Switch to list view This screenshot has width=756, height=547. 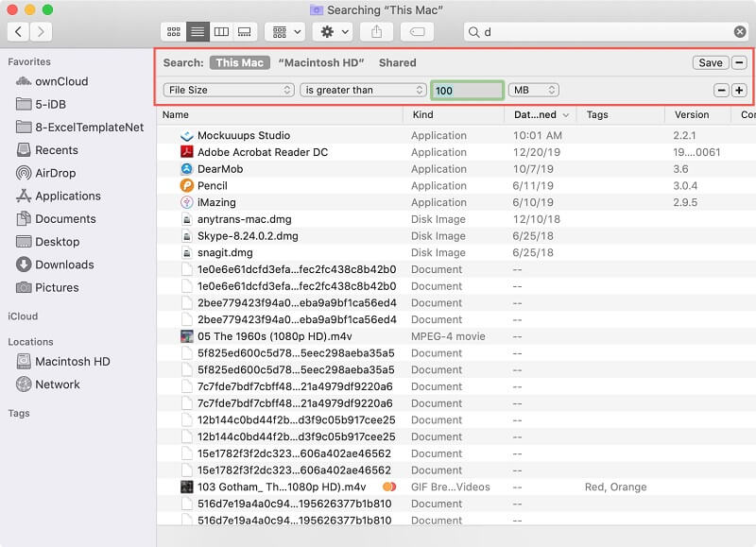(x=198, y=32)
